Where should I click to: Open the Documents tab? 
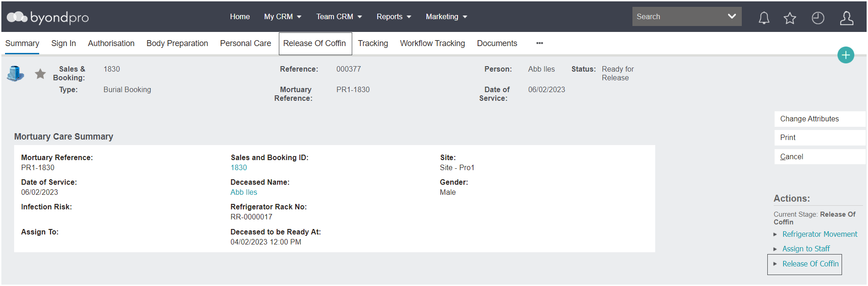(497, 43)
